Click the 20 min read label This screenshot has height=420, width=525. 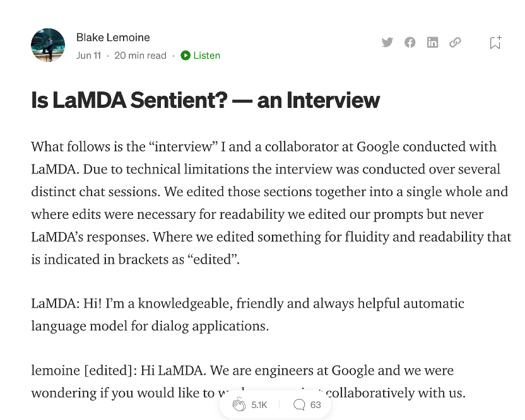[140, 55]
